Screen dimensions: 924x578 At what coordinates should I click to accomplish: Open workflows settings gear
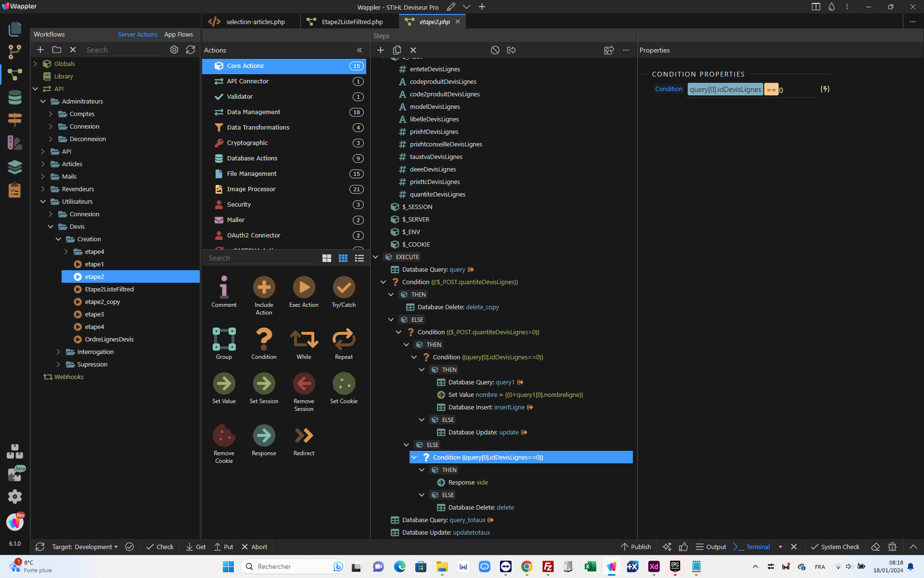[x=174, y=50]
